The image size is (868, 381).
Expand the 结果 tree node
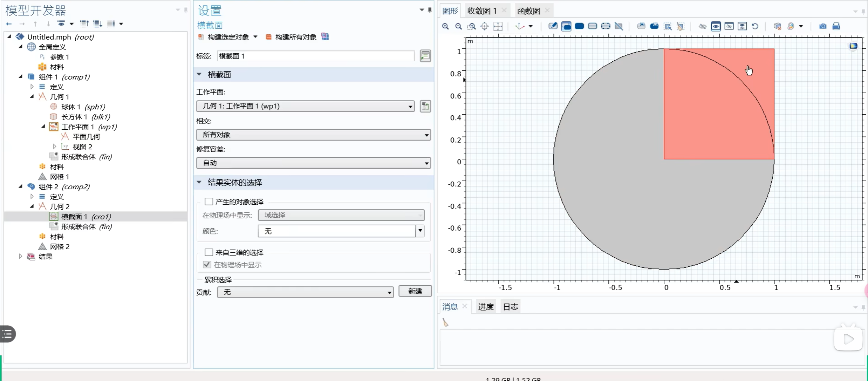tap(20, 257)
